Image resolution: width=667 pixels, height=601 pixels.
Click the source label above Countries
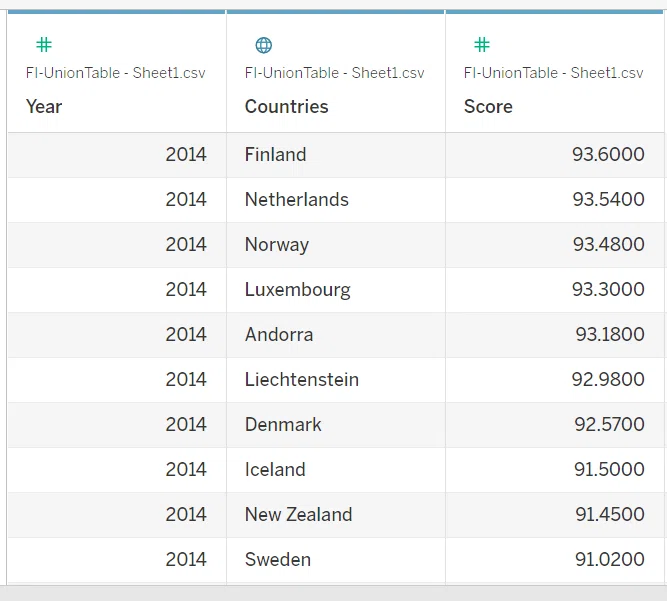tap(334, 73)
